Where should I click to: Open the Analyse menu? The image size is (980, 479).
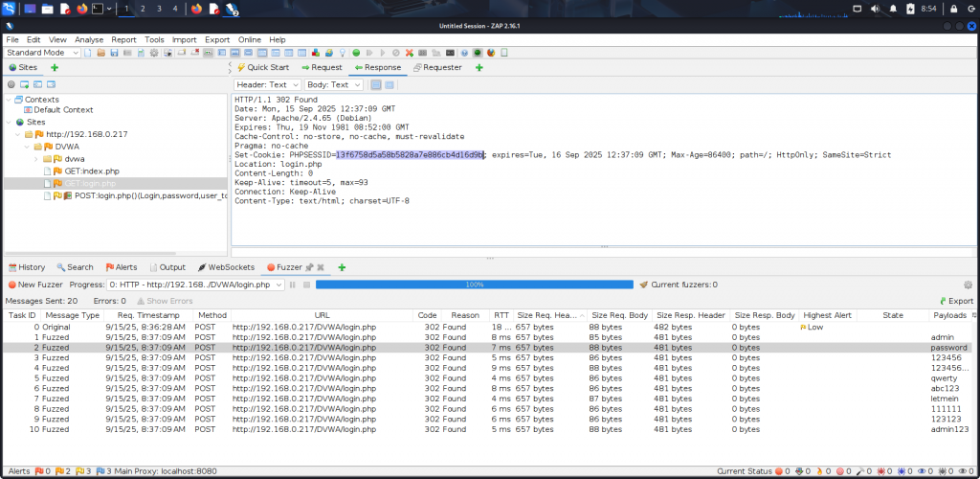click(89, 39)
